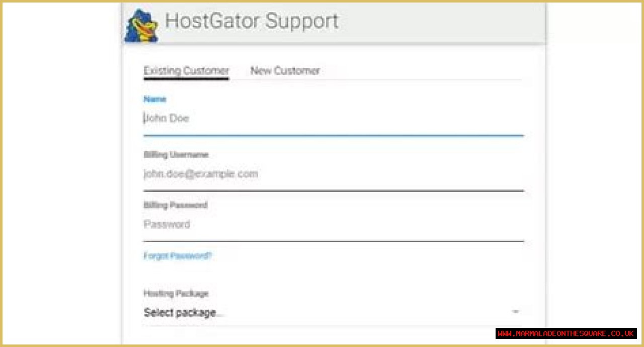Click the HostGator Support header title
The height and width of the screenshot is (347, 644).
coord(252,21)
